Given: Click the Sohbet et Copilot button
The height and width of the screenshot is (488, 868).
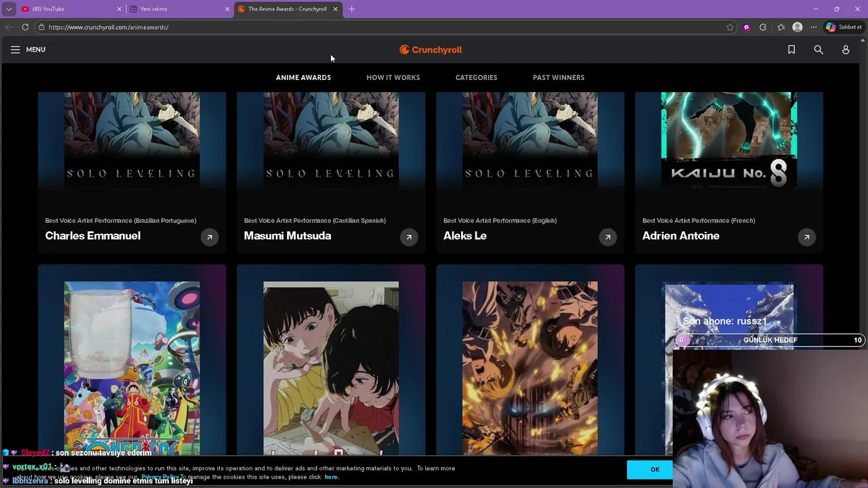Looking at the screenshot, I should (x=844, y=27).
